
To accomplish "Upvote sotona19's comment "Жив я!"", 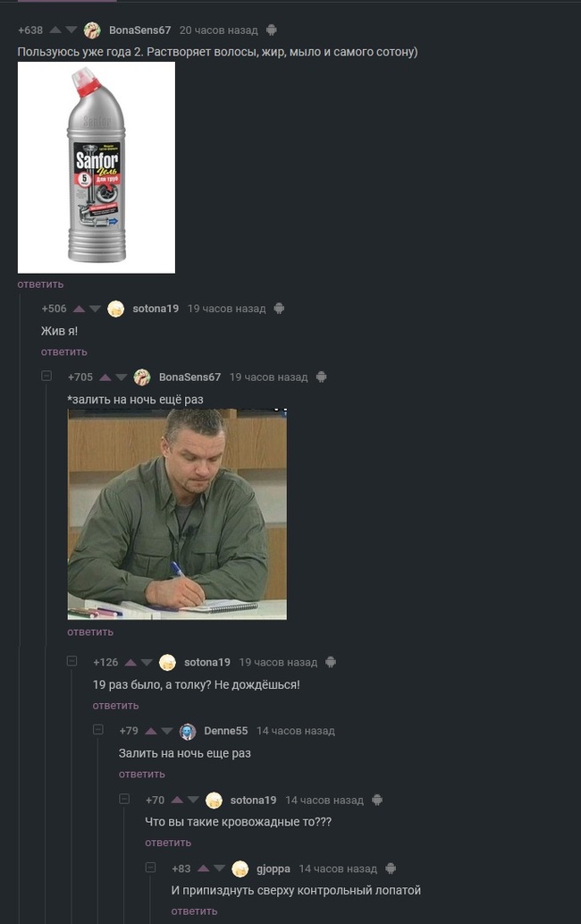I will 79,309.
